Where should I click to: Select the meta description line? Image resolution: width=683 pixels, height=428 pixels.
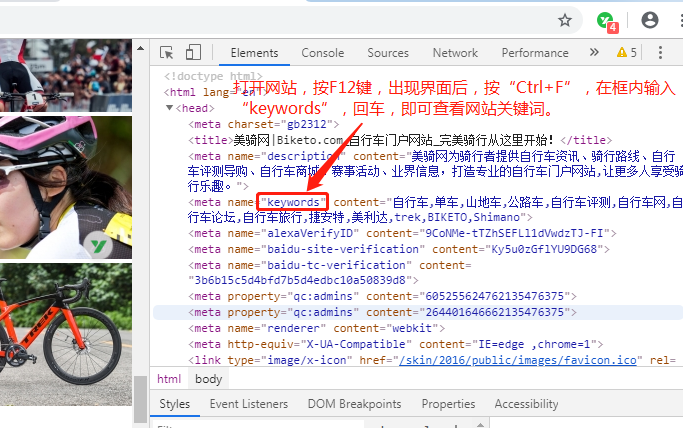[x=435, y=172]
